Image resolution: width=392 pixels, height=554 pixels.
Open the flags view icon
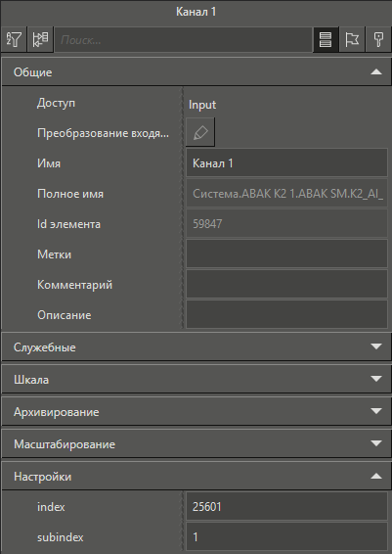tap(352, 39)
